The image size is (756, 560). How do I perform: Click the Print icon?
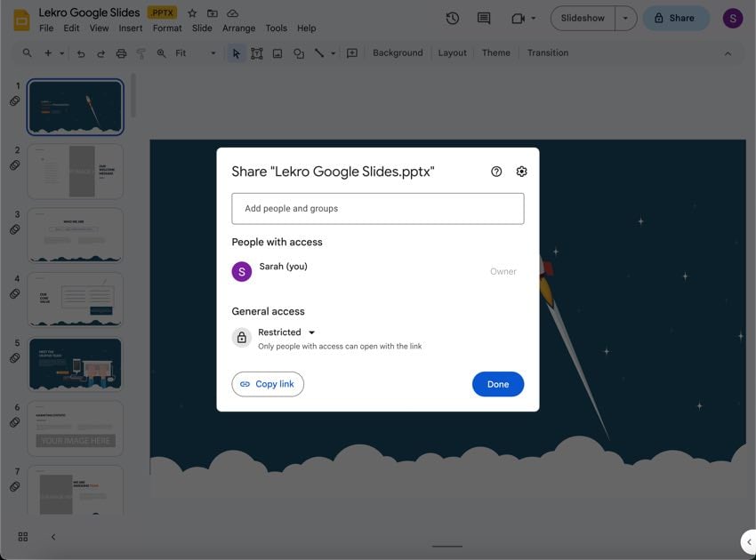coord(118,51)
